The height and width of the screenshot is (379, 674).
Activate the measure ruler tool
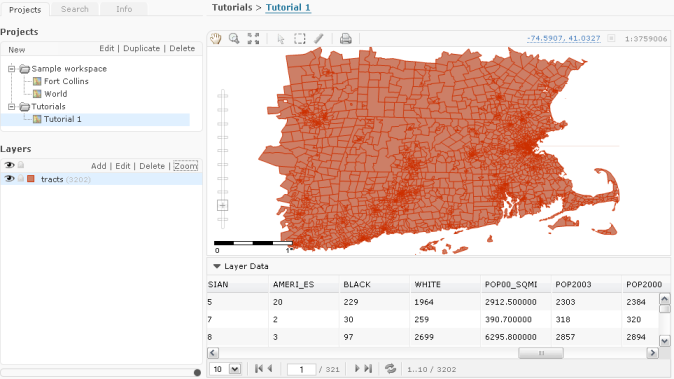coord(319,39)
